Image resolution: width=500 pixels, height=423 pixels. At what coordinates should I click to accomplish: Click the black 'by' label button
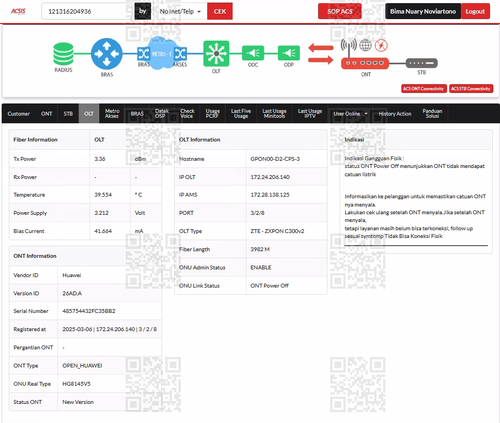(143, 11)
